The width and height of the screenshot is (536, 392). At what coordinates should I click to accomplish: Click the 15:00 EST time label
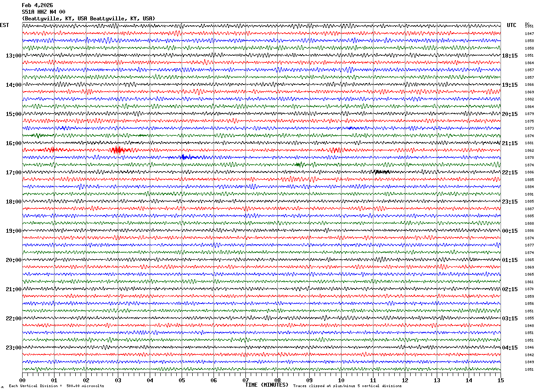(x=14, y=114)
